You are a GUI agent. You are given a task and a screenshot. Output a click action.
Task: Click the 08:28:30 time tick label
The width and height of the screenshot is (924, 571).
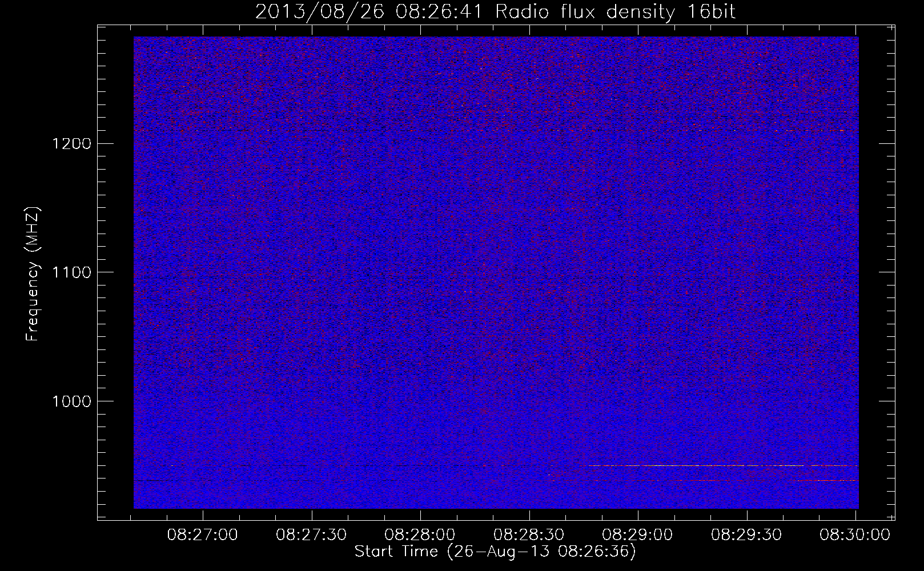point(529,535)
